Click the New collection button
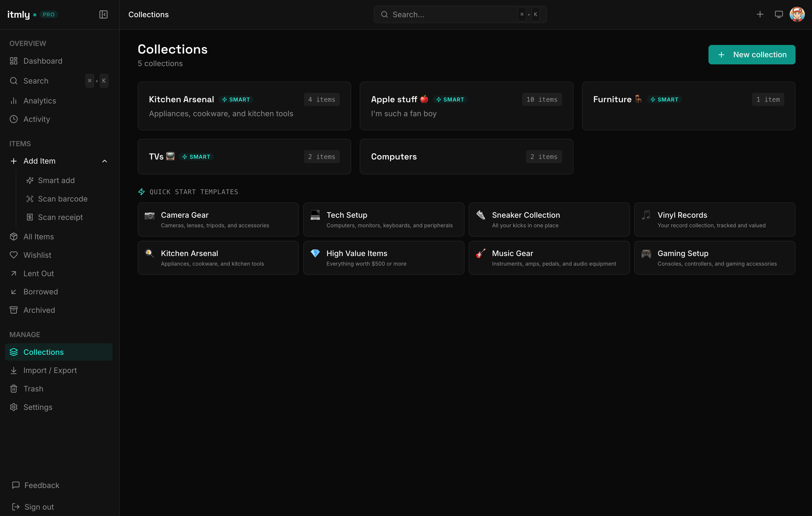Viewport: 812px width, 516px height. pyautogui.click(x=752, y=55)
